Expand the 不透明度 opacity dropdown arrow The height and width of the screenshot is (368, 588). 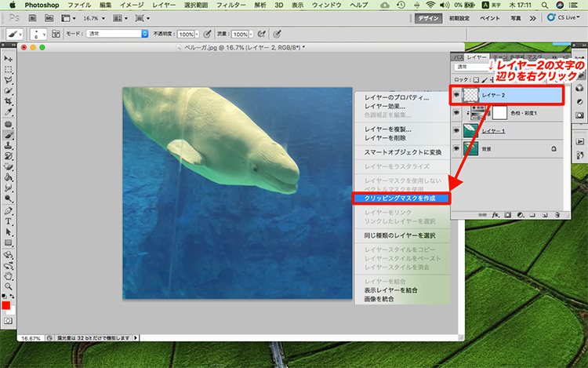197,35
